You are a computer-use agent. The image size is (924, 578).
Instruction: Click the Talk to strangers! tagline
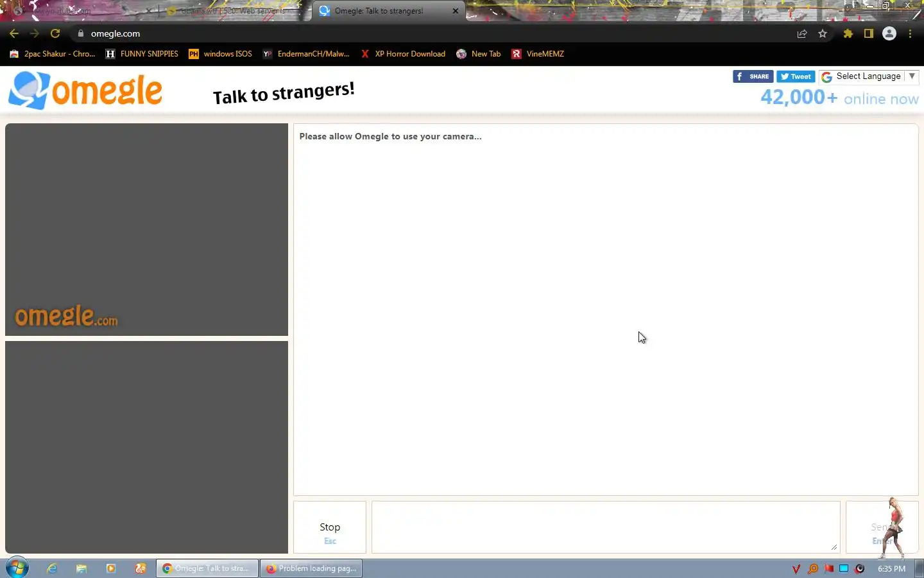(x=284, y=93)
